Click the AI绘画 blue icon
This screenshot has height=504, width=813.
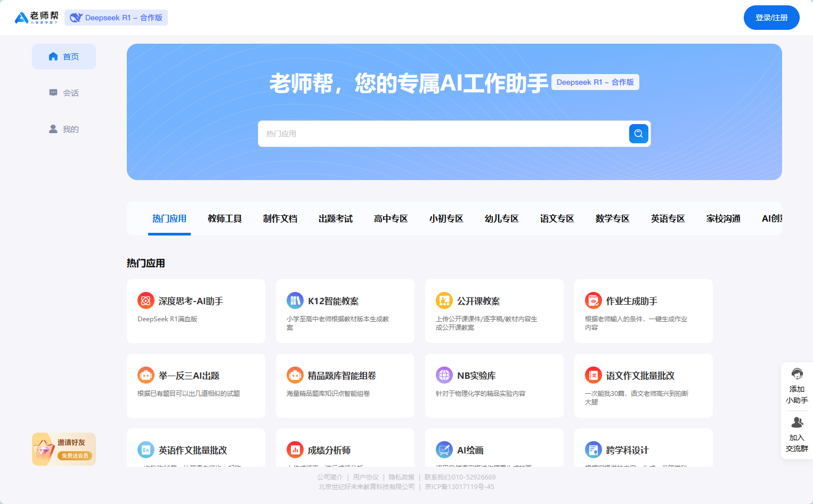click(444, 450)
